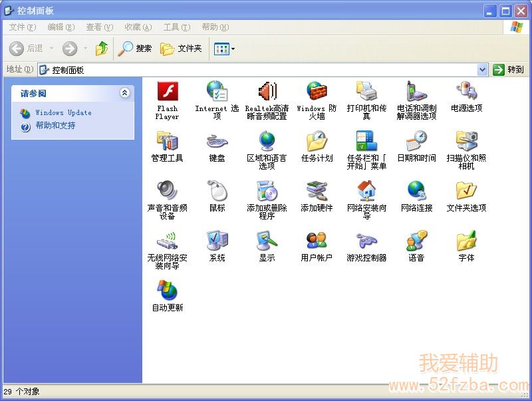Image resolution: width=532 pixels, height=401 pixels.
Task: Click the 后退 back button
Action: click(x=26, y=49)
